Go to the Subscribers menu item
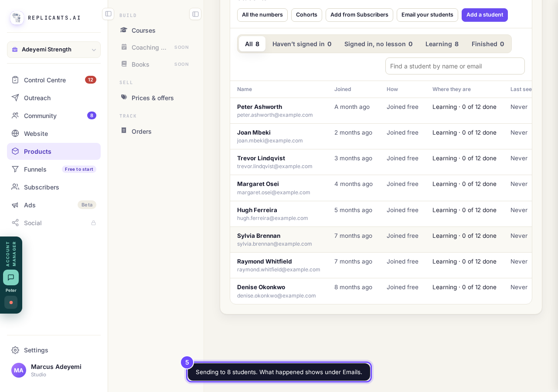The image size is (558, 392). click(54, 187)
